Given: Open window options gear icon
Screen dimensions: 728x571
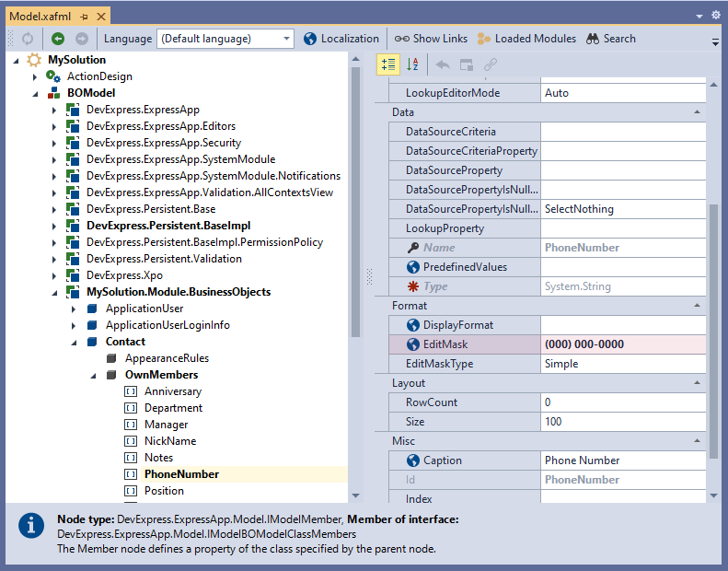Looking at the screenshot, I should [x=716, y=16].
